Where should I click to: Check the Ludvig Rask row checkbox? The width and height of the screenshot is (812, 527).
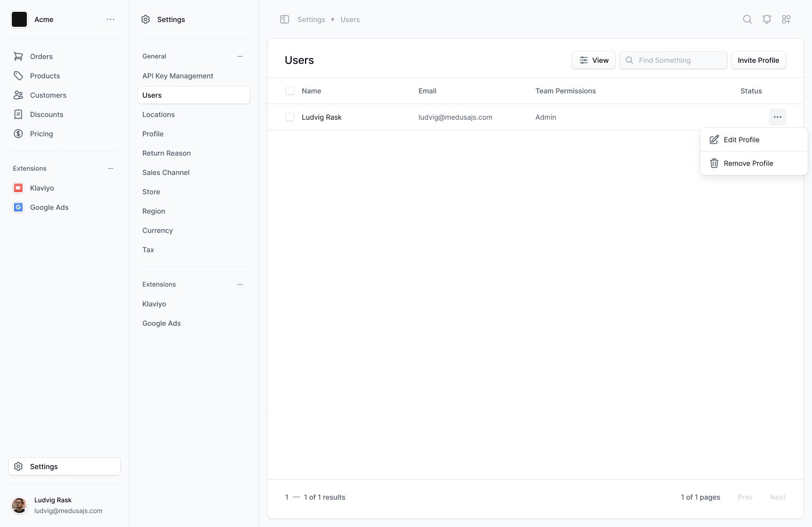[x=290, y=117]
